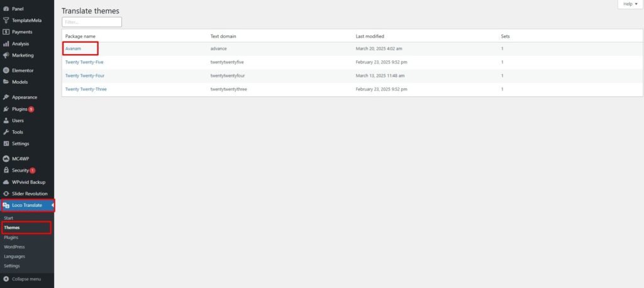Click the Settings sliders icon in the main menu
This screenshot has height=288, width=644.
[x=6, y=143]
